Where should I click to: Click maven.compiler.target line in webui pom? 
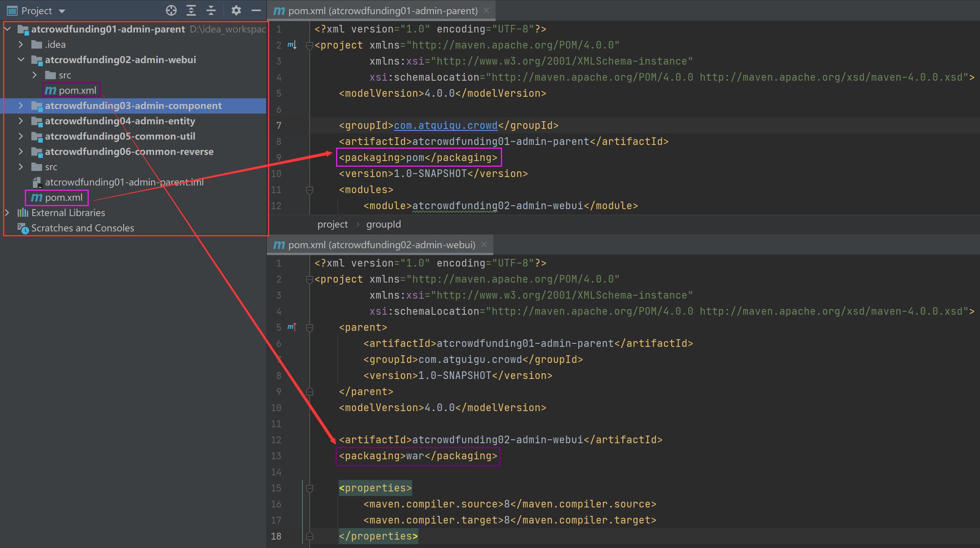[510, 520]
